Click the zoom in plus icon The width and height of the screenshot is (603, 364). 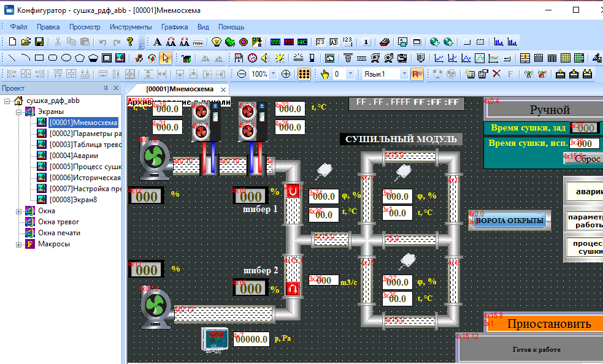286,74
